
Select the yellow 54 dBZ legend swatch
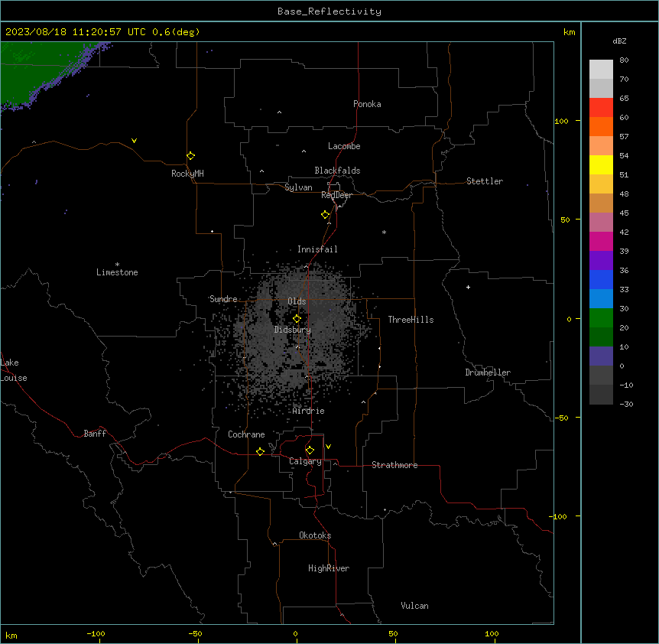pyautogui.click(x=601, y=164)
